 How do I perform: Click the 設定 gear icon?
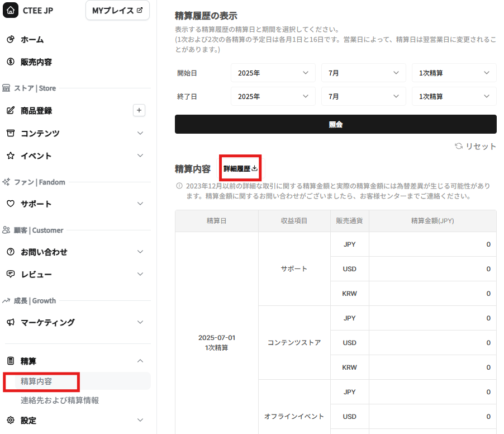(11, 420)
